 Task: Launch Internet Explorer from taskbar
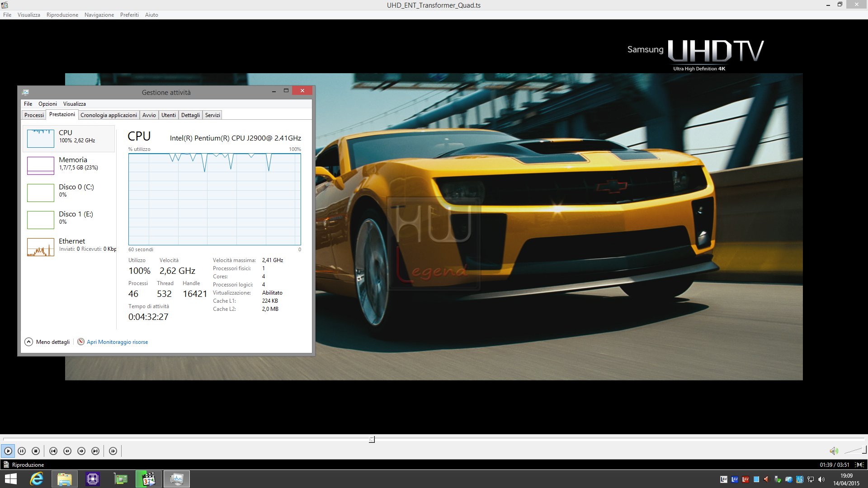point(36,479)
